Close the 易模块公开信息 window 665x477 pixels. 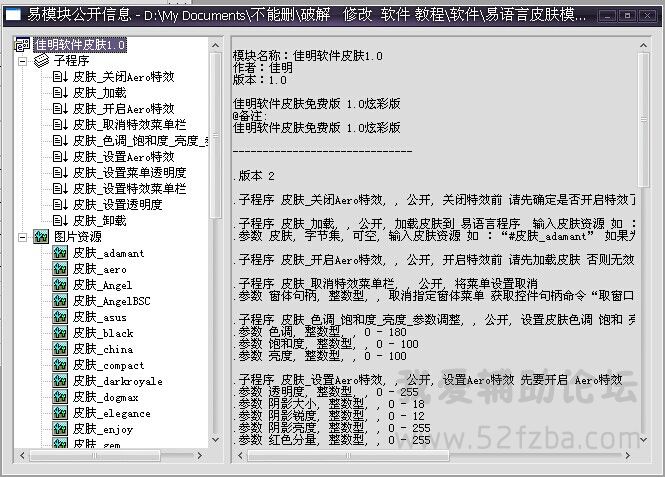pyautogui.click(x=647, y=16)
